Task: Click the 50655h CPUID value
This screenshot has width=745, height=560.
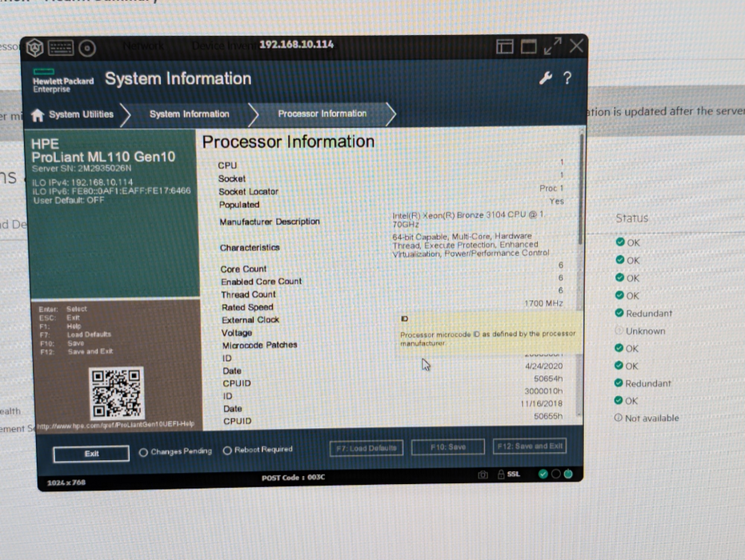Action: pyautogui.click(x=548, y=416)
